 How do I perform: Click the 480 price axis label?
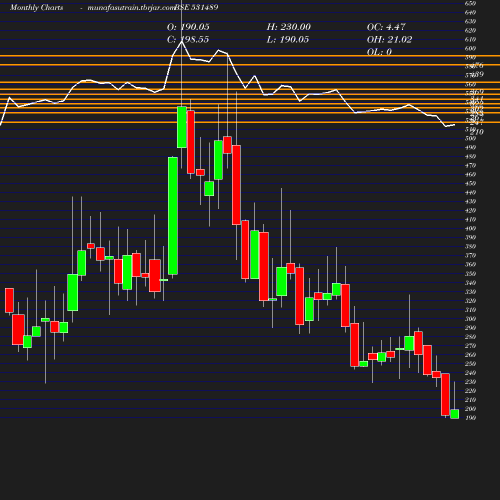pyautogui.click(x=470, y=157)
